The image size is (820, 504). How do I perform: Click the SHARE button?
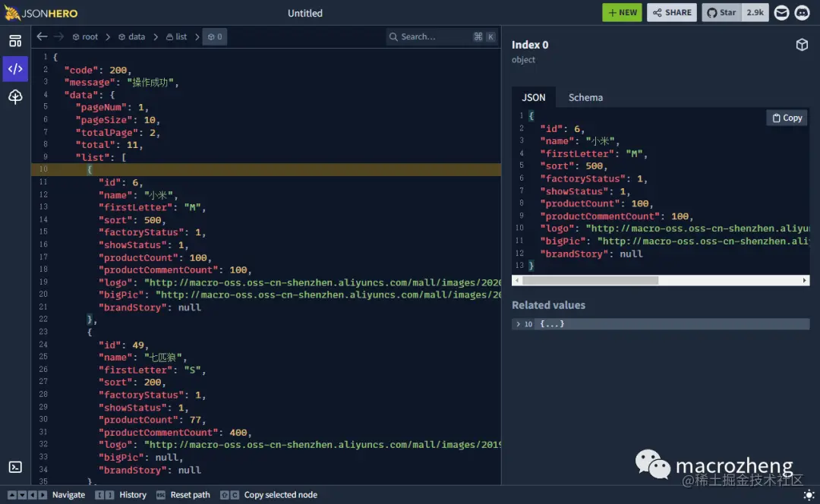click(671, 13)
